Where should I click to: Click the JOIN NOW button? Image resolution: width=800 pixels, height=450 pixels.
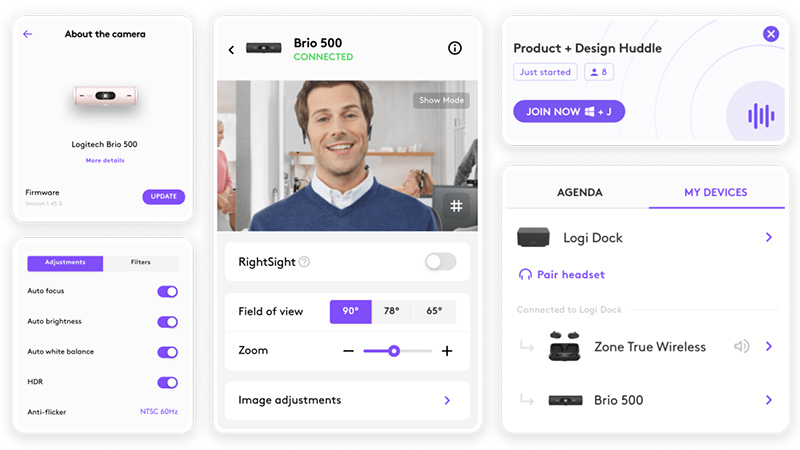[x=569, y=111]
